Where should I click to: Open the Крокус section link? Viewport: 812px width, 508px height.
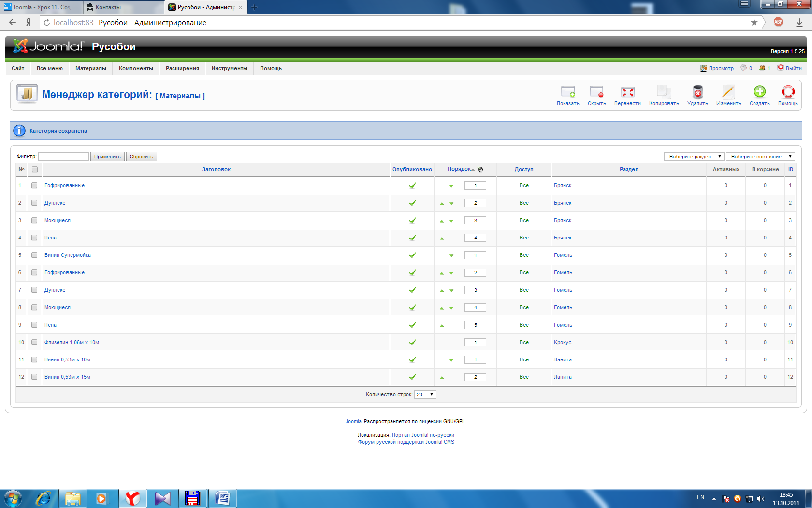click(x=563, y=342)
